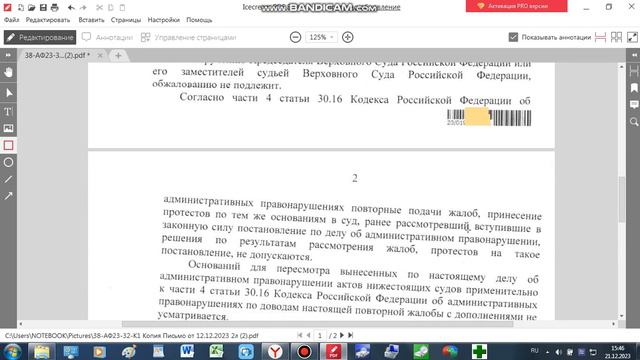Click the RU language indicator in tray
Screen dimensions: 640x360
point(534,351)
